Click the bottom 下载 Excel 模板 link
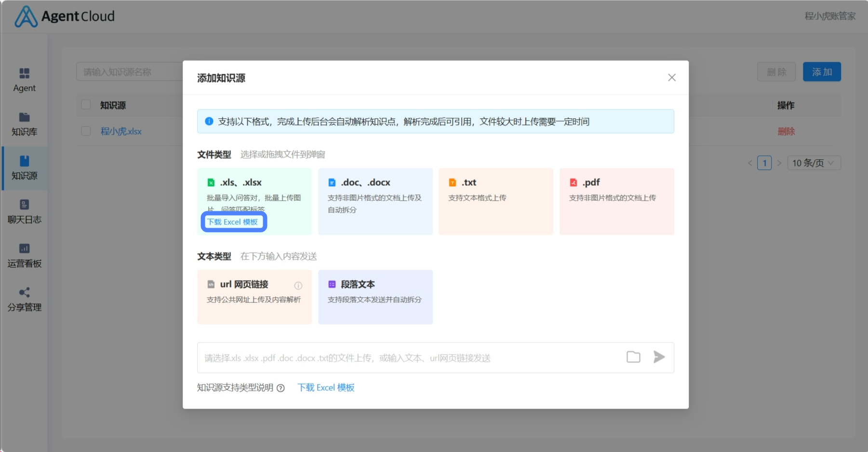This screenshot has width=868, height=452. [326, 387]
